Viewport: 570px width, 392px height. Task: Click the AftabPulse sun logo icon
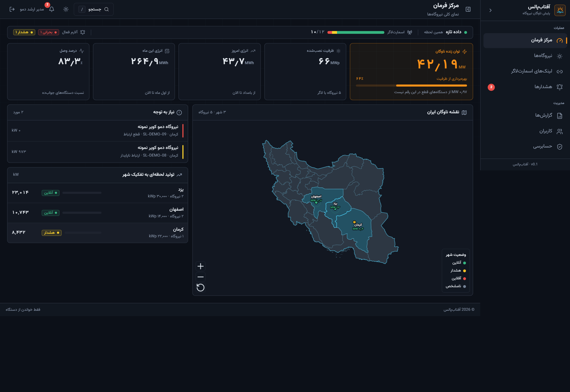pyautogui.click(x=560, y=10)
